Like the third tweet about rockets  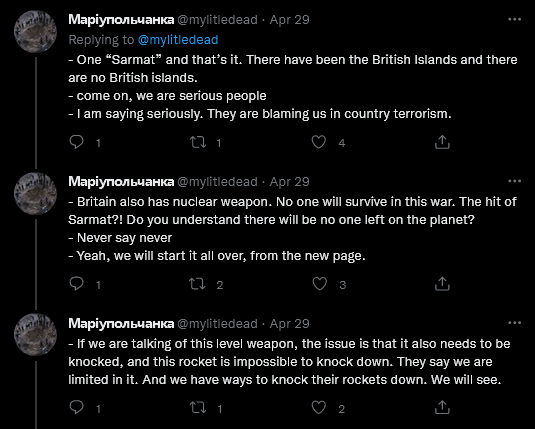coord(319,407)
